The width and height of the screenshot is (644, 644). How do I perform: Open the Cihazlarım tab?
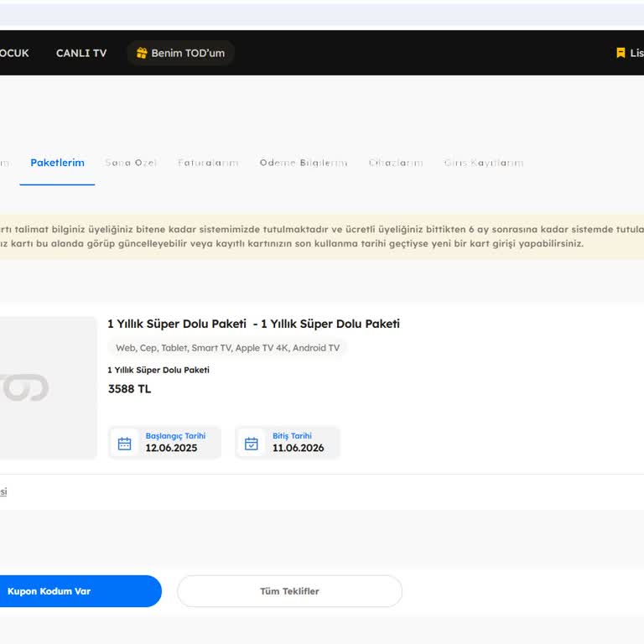tap(396, 163)
